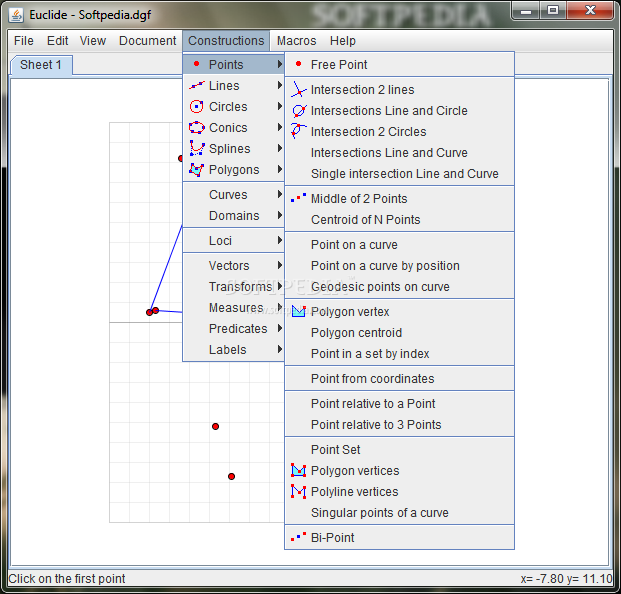Select Point relative to 3 Points
621x594 pixels.
(399, 424)
